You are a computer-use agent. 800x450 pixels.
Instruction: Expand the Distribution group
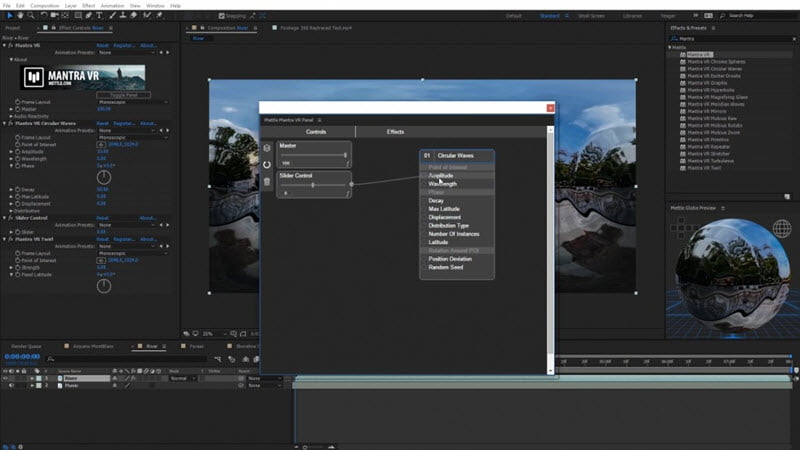(11, 211)
